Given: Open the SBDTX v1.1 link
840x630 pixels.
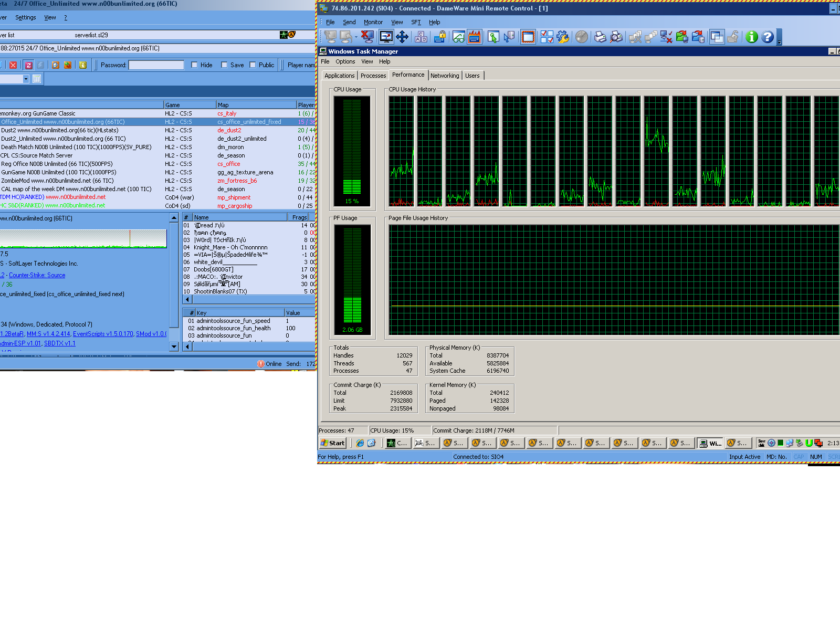Looking at the screenshot, I should (x=60, y=343).
